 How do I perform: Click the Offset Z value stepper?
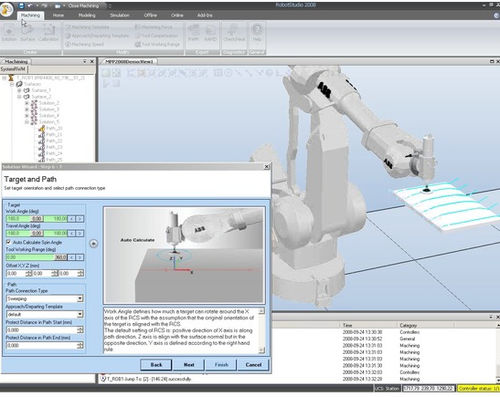point(81,273)
